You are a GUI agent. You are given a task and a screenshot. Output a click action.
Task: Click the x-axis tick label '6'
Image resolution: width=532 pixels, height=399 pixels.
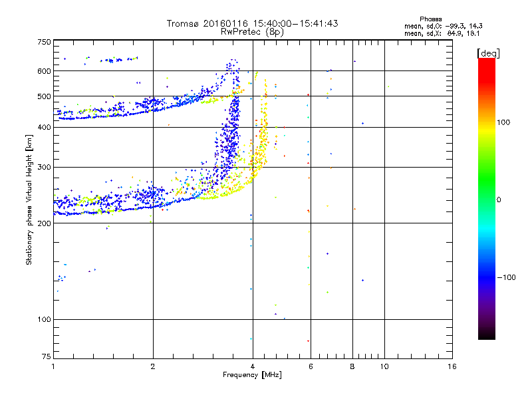click(311, 366)
